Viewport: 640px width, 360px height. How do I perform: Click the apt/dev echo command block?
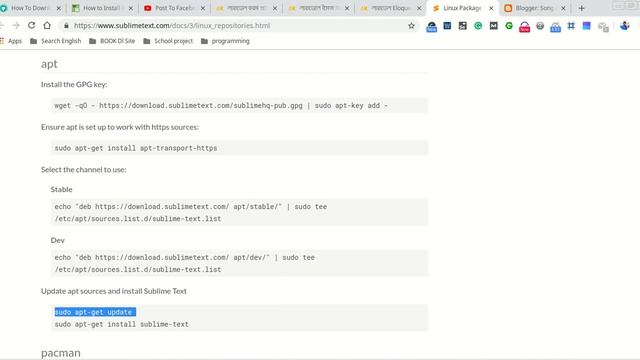[240, 263]
